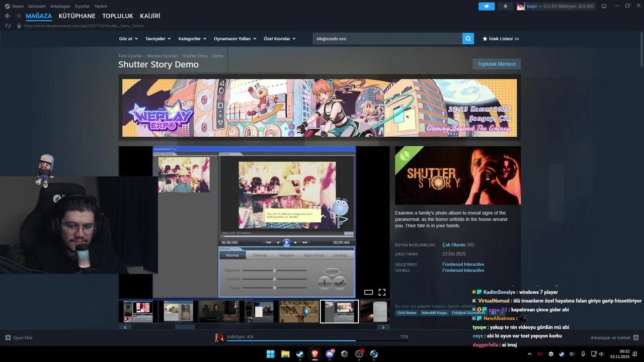
Task: Open the Yardım menu
Action: coord(101,6)
